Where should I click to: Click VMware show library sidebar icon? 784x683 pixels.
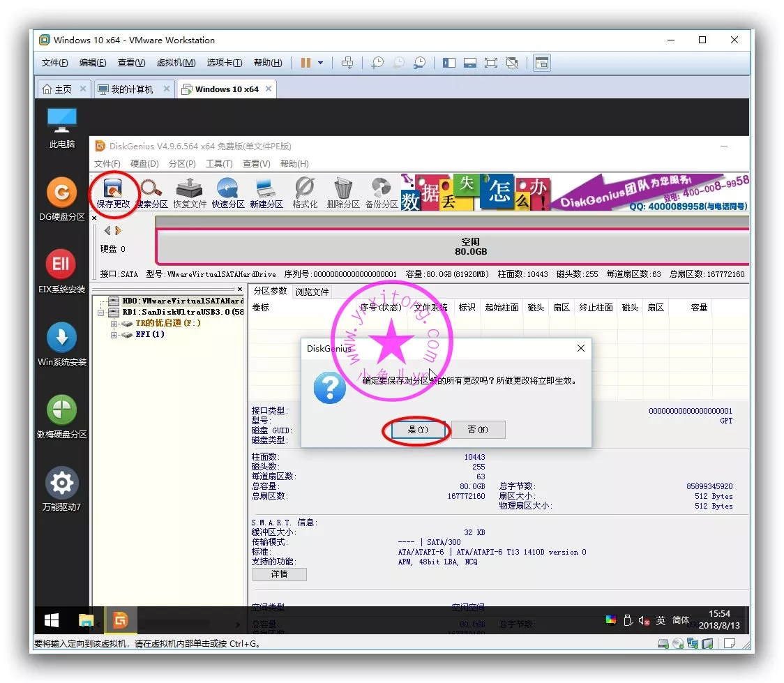pos(449,63)
